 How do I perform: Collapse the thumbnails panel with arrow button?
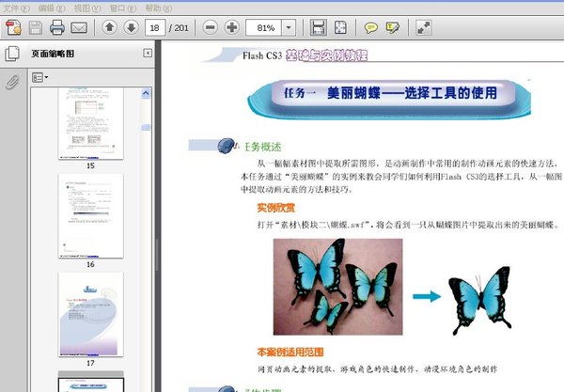pyautogui.click(x=148, y=54)
